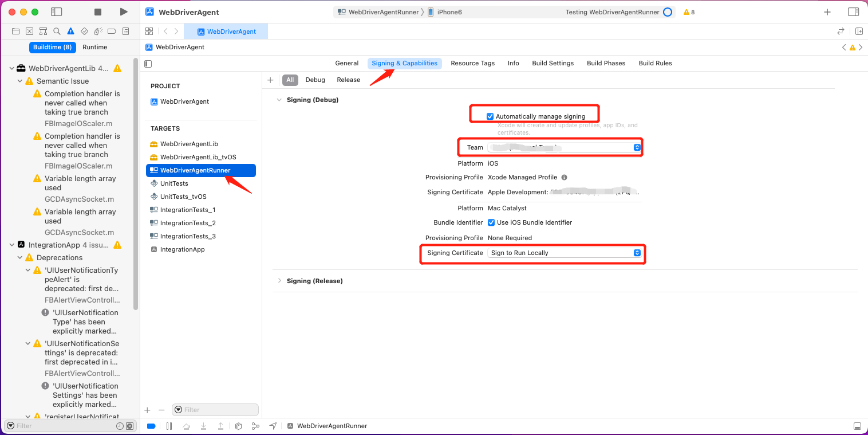
Task: Filter capabilities by Debug configuration
Action: point(315,80)
